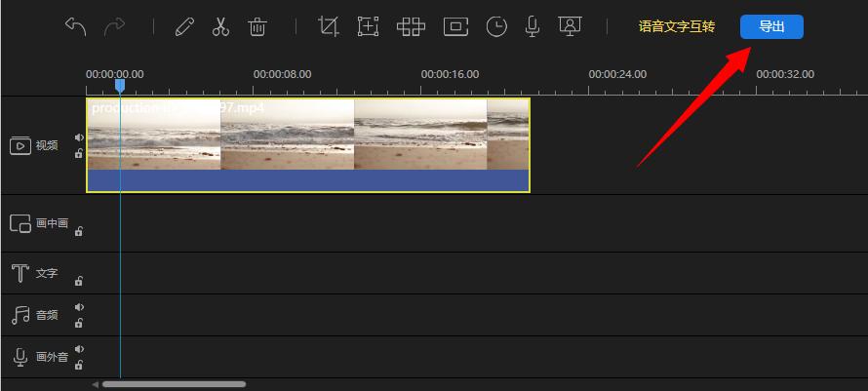Image resolution: width=868 pixels, height=391 pixels.
Task: Click the redo arrow icon
Action: tap(114, 26)
